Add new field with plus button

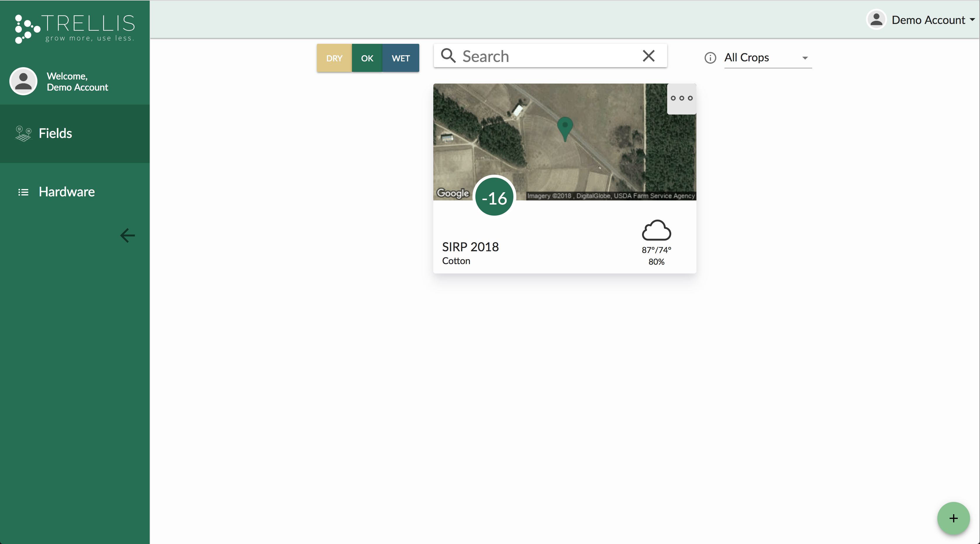(953, 518)
